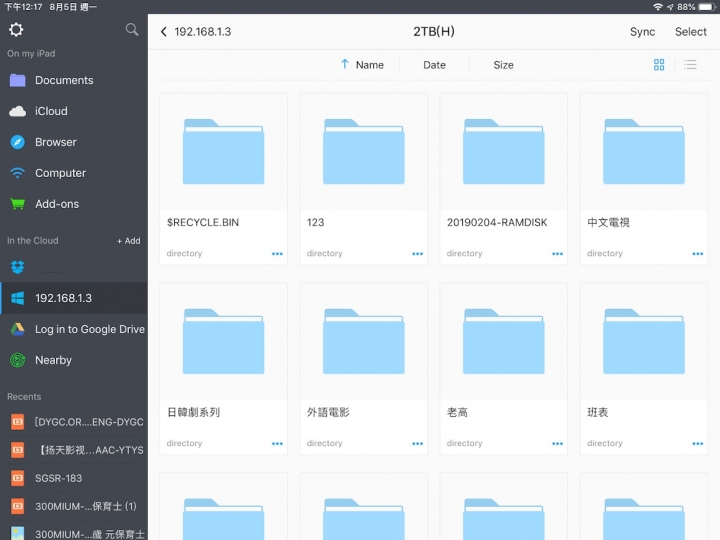
Task: Tap the battery indicator in status bar
Action: click(x=706, y=7)
